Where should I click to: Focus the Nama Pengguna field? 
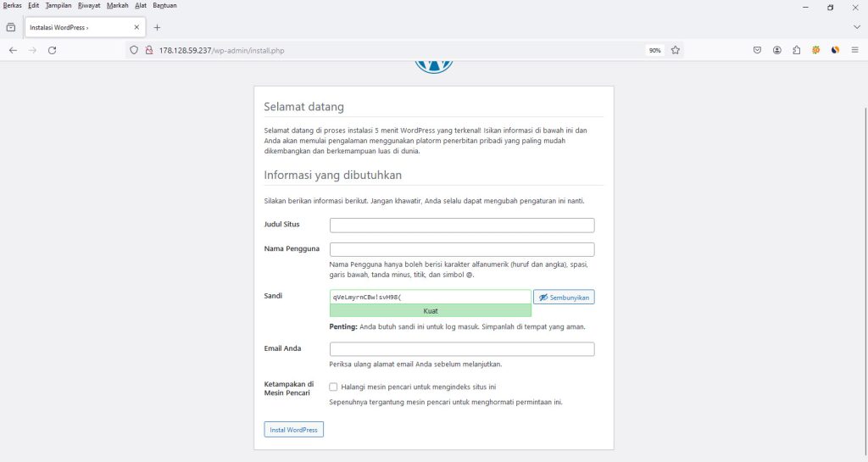click(x=462, y=249)
